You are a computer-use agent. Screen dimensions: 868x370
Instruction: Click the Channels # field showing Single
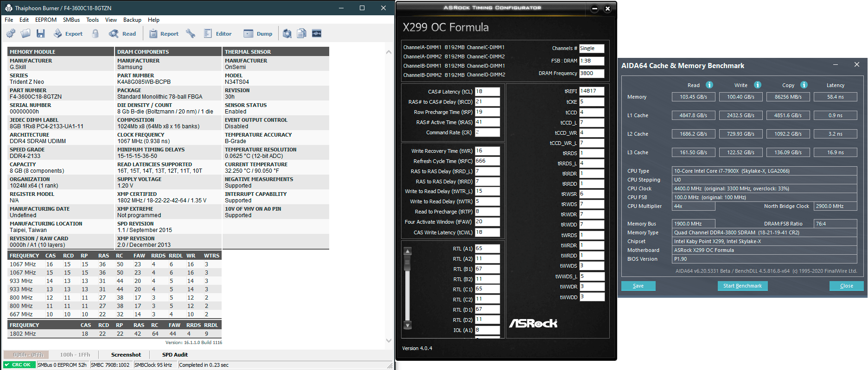[x=592, y=48]
